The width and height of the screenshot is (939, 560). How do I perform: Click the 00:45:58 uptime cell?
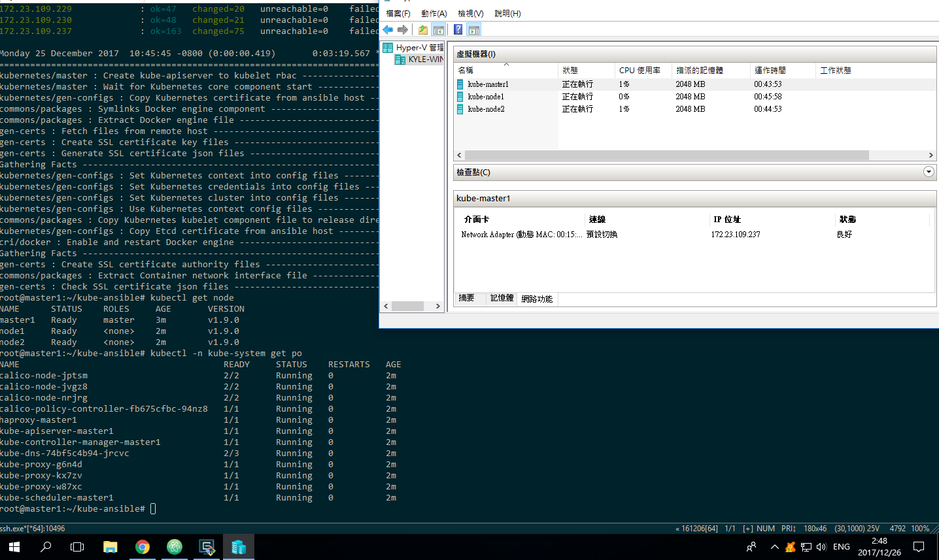pos(768,97)
